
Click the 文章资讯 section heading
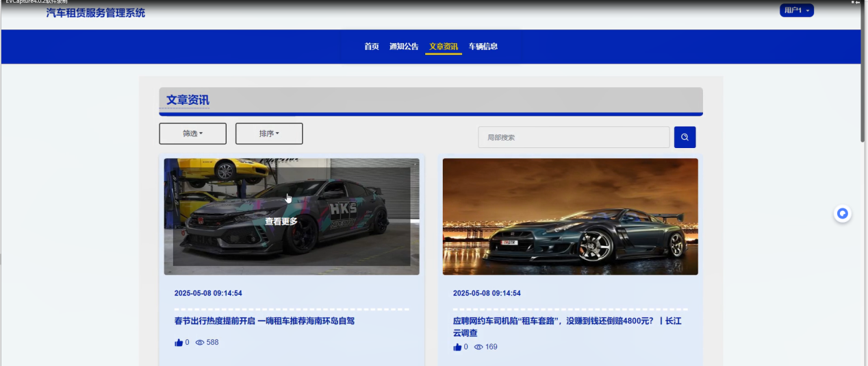coord(188,100)
